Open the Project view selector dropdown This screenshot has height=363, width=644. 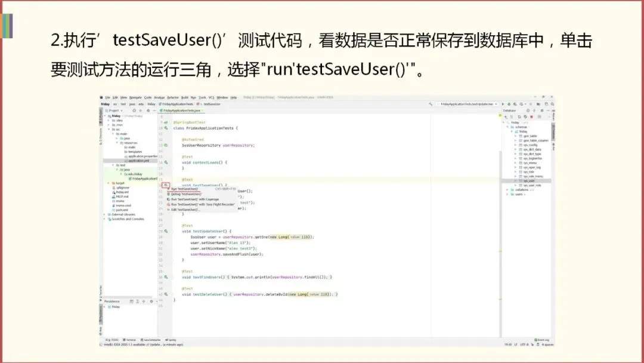pos(114,110)
